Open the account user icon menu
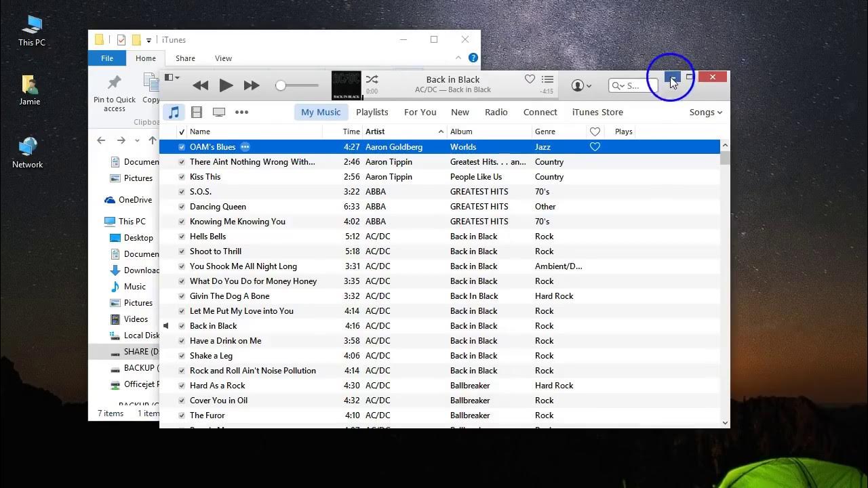 click(581, 85)
